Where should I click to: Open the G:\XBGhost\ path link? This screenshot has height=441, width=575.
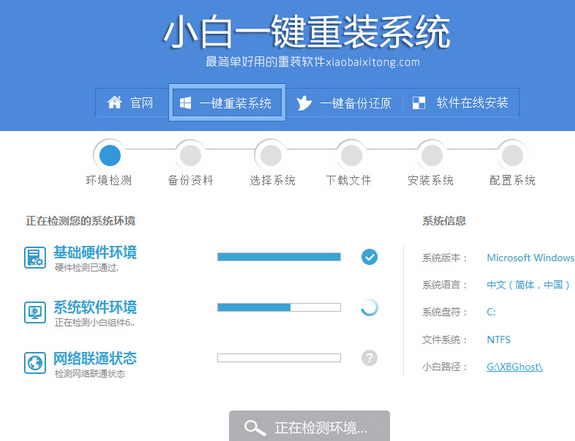click(x=514, y=367)
